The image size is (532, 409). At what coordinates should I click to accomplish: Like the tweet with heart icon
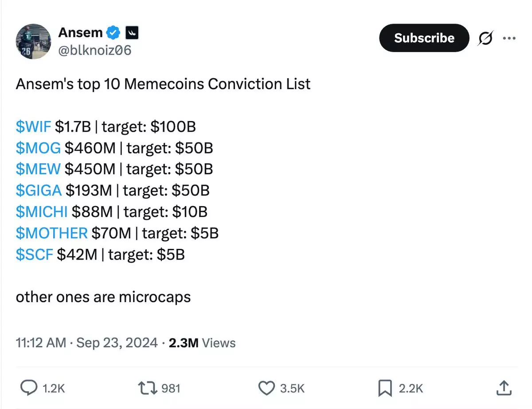(x=266, y=388)
